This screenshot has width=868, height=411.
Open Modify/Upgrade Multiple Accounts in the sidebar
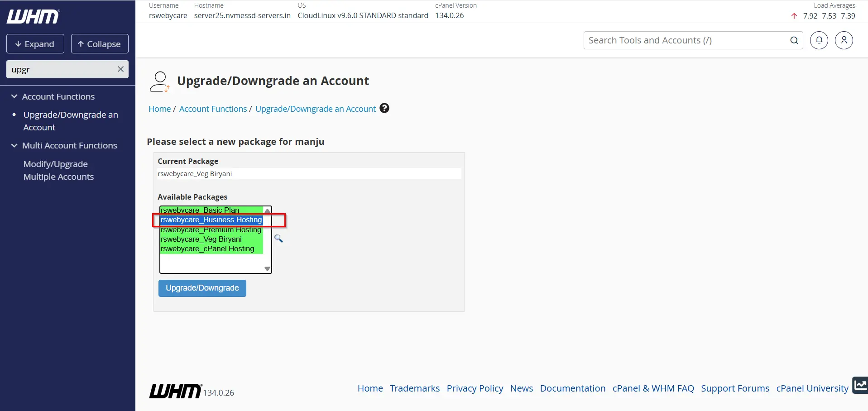pos(59,170)
